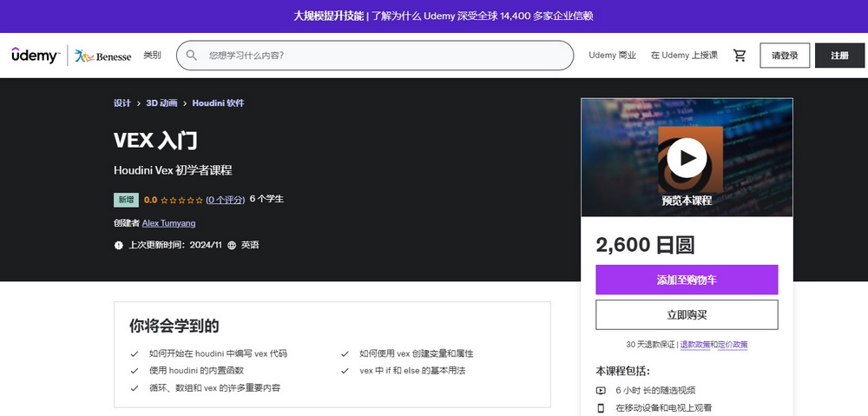This screenshot has width=868, height=416.
Task: Open the Houdini 软件 breadcrumb link
Action: (218, 103)
